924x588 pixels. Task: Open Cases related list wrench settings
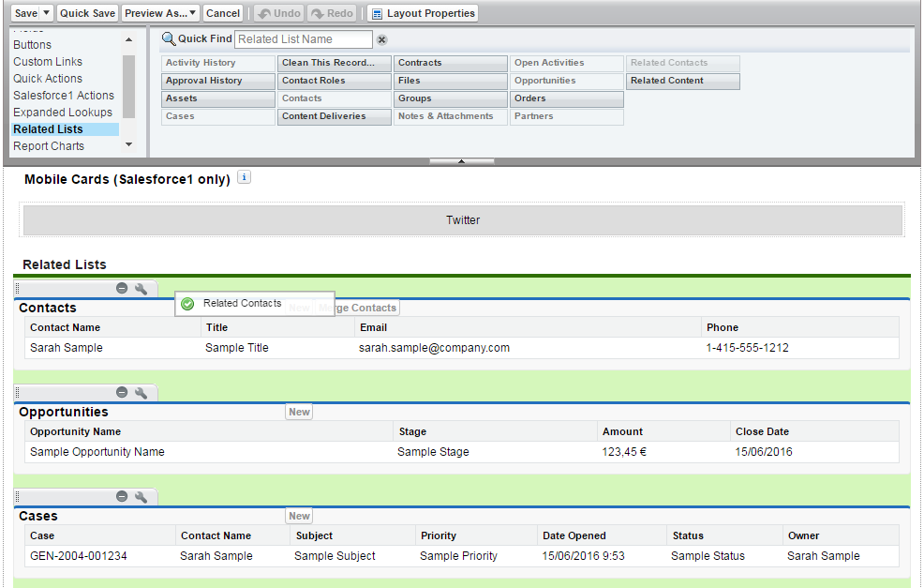pos(141,497)
